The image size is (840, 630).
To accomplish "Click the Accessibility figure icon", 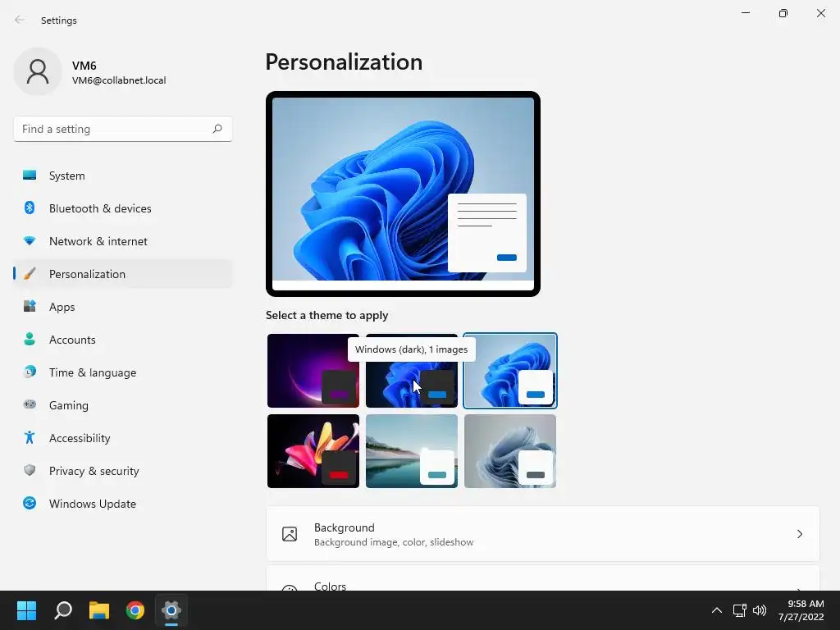I will pyautogui.click(x=30, y=438).
